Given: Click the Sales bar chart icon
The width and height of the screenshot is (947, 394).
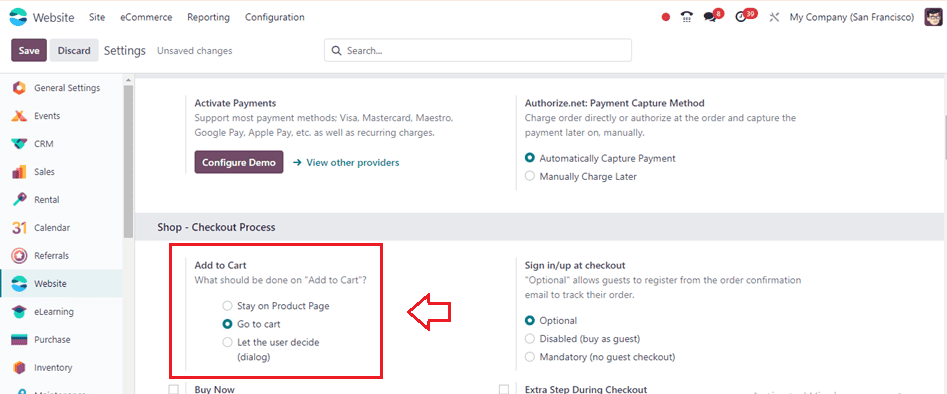Looking at the screenshot, I should [x=19, y=172].
